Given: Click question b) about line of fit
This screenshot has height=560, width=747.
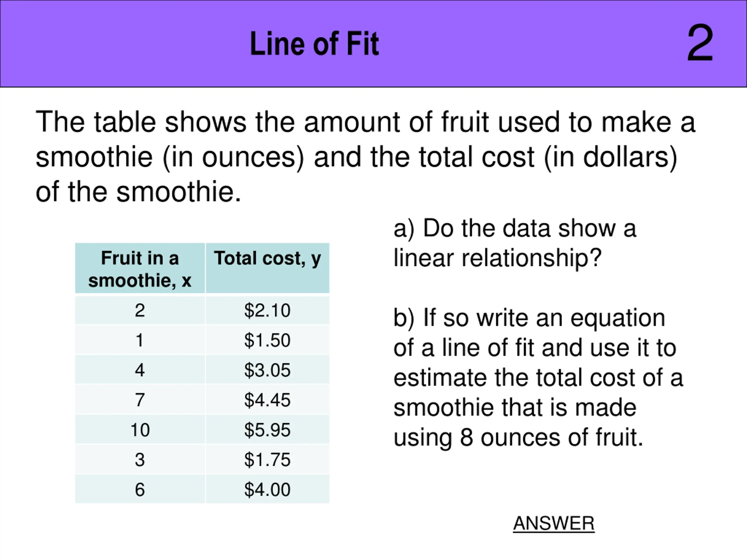Looking at the screenshot, I should (538, 378).
